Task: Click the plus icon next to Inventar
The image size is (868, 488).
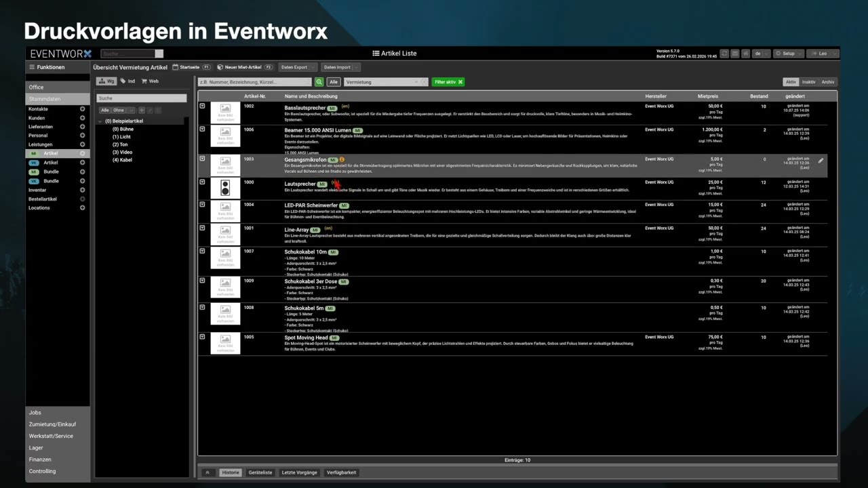Action: click(x=83, y=190)
